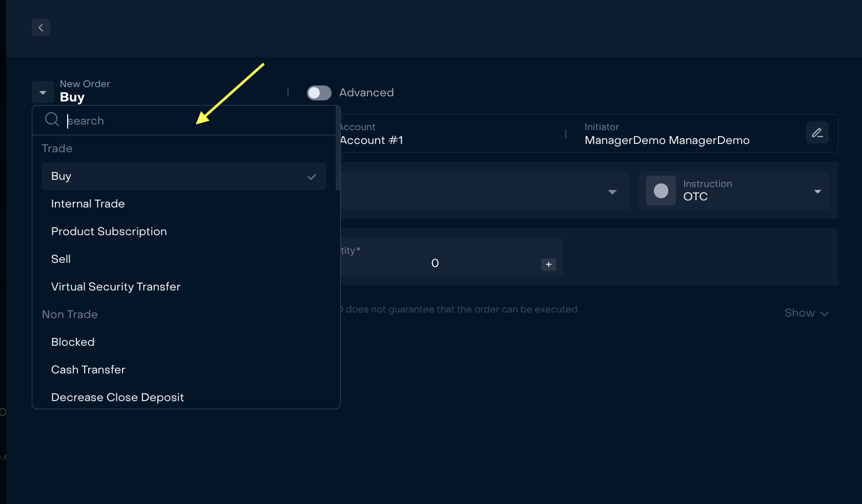
Task: Pick Decrease Close Deposit option
Action: tap(117, 397)
